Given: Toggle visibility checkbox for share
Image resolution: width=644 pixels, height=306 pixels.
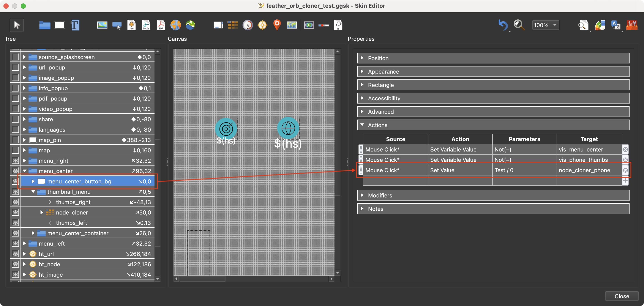Looking at the screenshot, I should tap(16, 119).
